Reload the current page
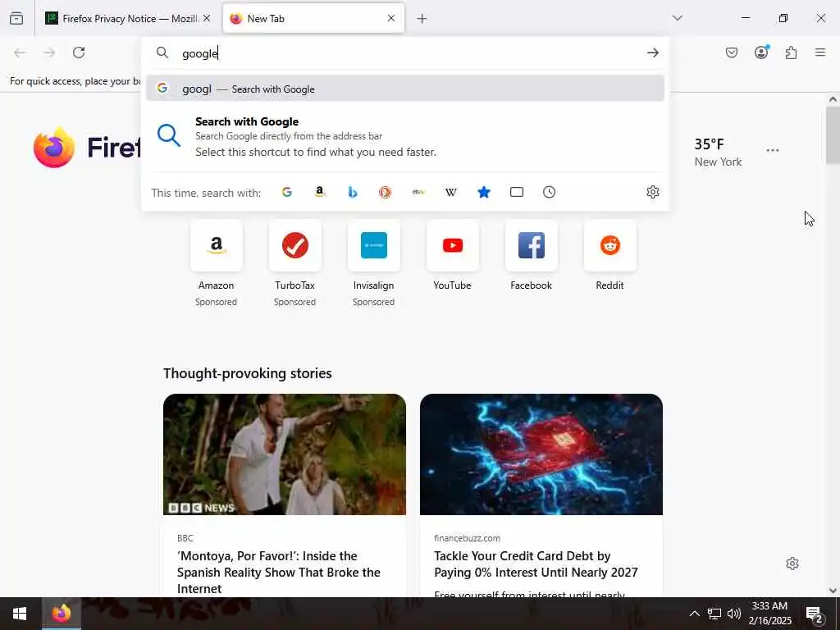The height and width of the screenshot is (630, 840). (x=79, y=52)
